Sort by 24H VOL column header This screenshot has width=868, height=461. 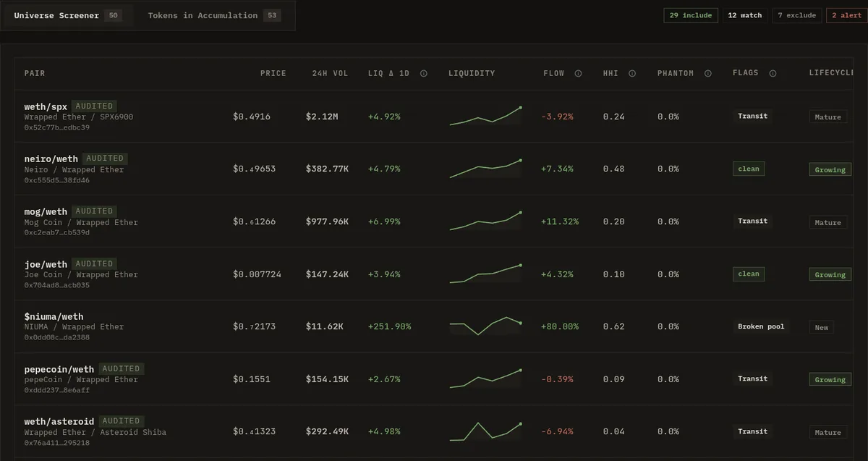[330, 73]
